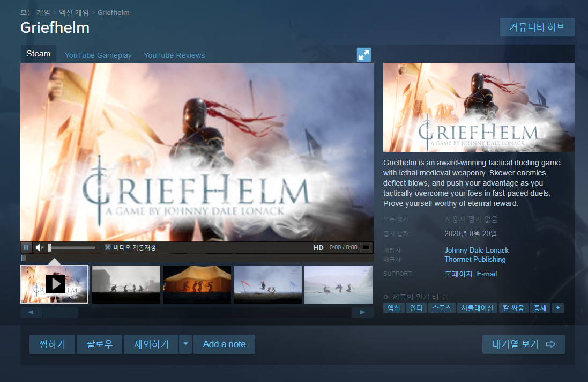Click the 제외하기 ignore button
Viewport: 588px width, 382px height.
coord(152,344)
